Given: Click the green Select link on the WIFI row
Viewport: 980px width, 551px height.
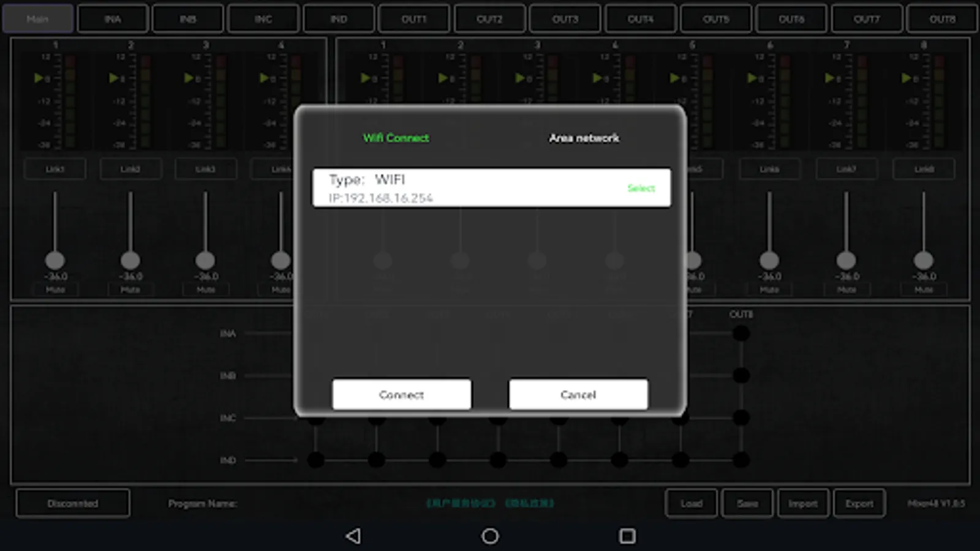Looking at the screenshot, I should pyautogui.click(x=641, y=188).
